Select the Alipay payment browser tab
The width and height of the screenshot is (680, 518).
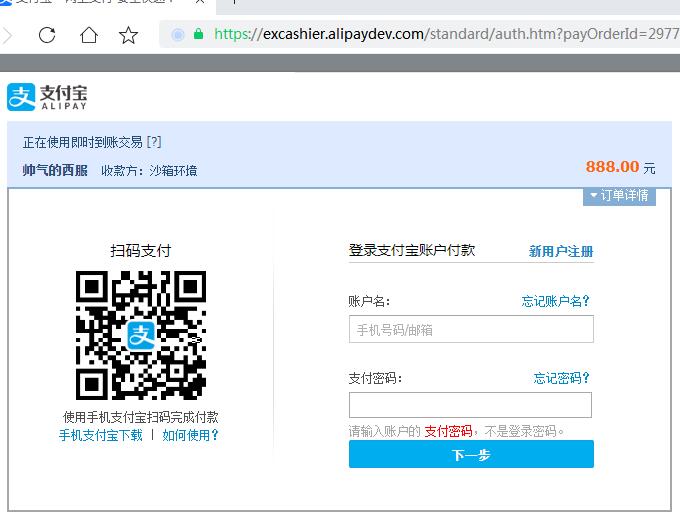point(90,3)
